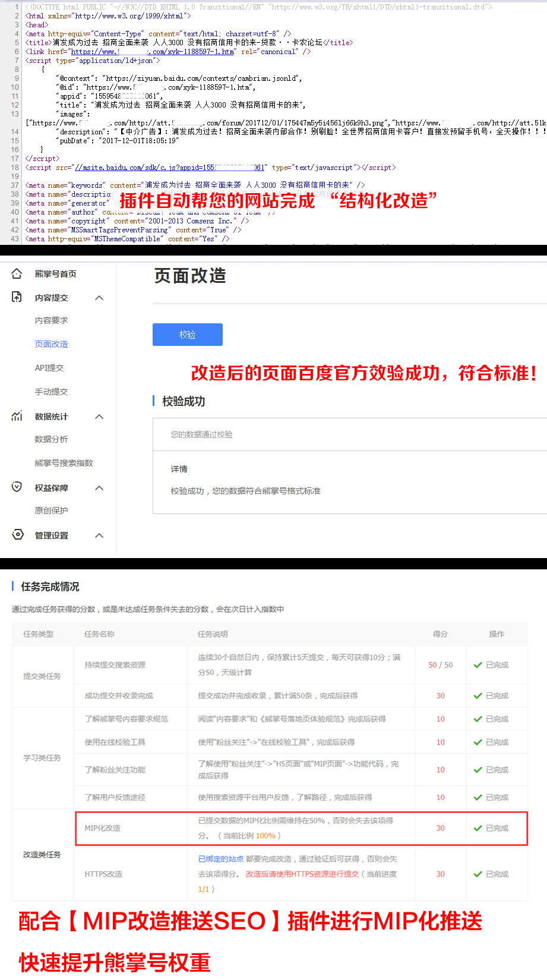Click the msite.baidu.com script URL in line 18
Image resolution: width=547 pixels, height=980 pixels.
pos(169,168)
